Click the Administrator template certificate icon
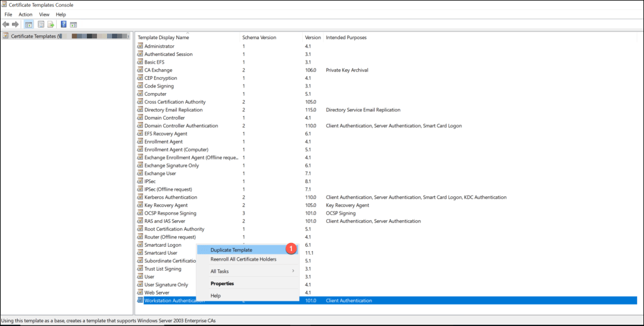Screen dimensions: 644x326 click(x=140, y=46)
